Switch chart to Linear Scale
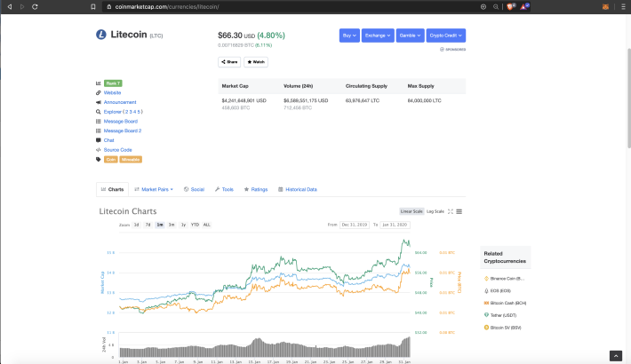 click(411, 211)
